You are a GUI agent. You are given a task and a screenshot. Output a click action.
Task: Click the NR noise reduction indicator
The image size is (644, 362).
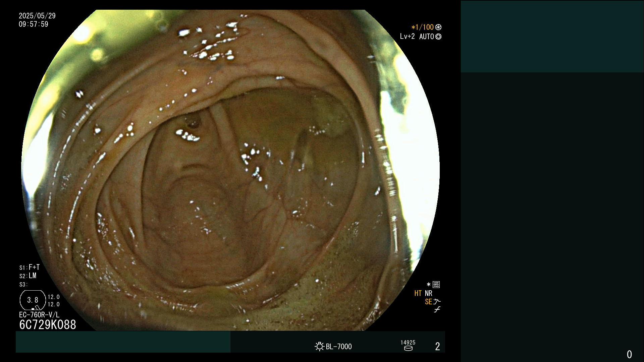[429, 293]
